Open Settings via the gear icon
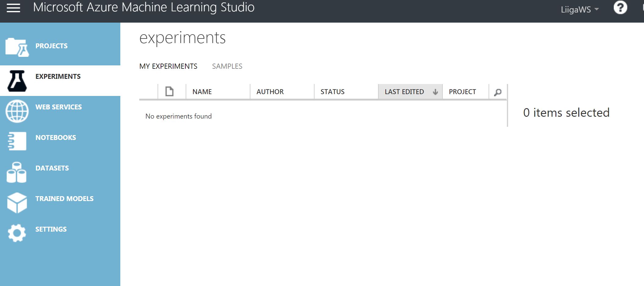The width and height of the screenshot is (644, 286). [17, 233]
